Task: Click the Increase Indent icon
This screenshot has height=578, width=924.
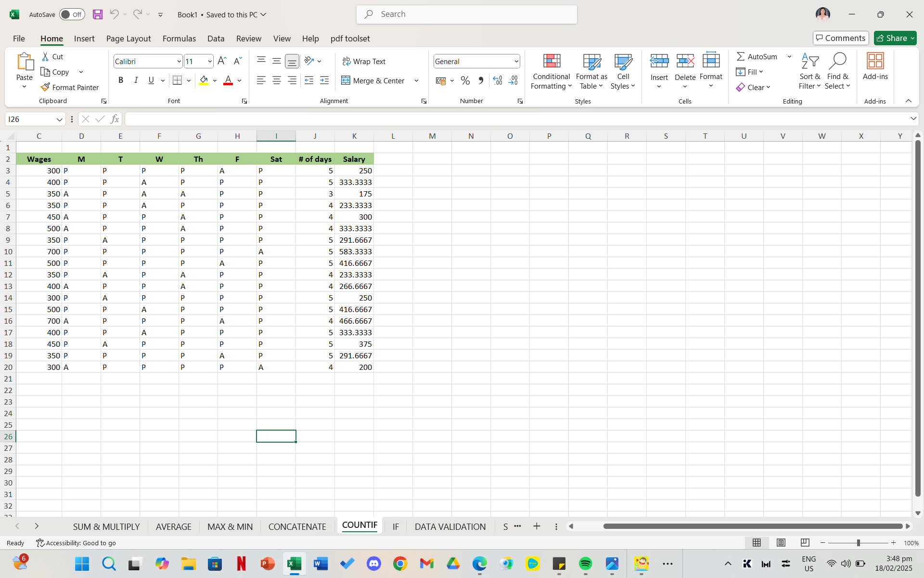Action: click(324, 80)
